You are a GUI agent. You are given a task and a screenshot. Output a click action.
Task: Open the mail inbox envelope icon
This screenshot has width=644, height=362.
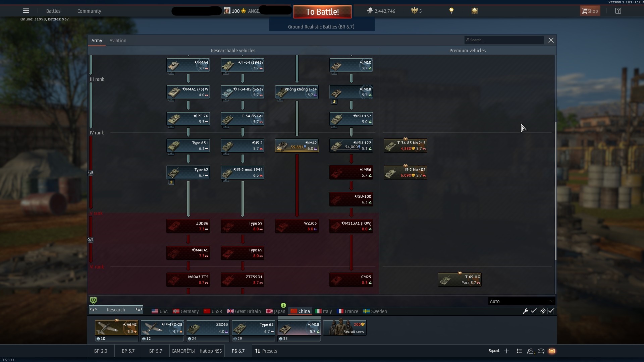point(552,351)
